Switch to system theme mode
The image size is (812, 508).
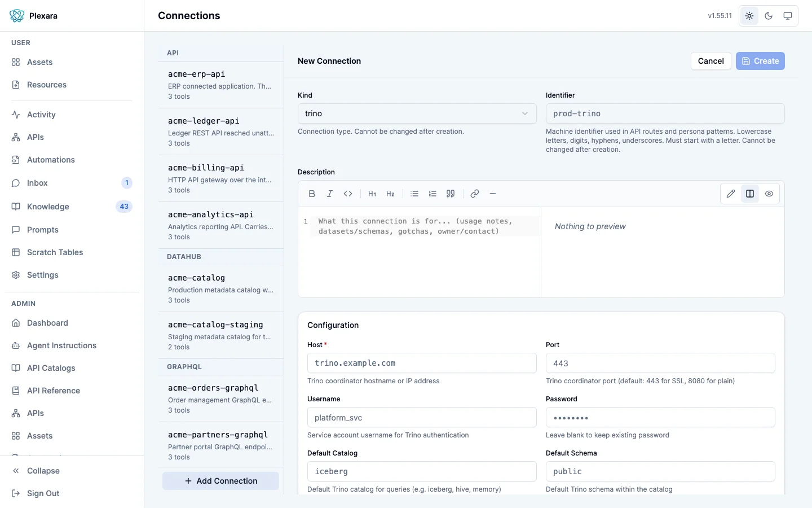coord(788,16)
